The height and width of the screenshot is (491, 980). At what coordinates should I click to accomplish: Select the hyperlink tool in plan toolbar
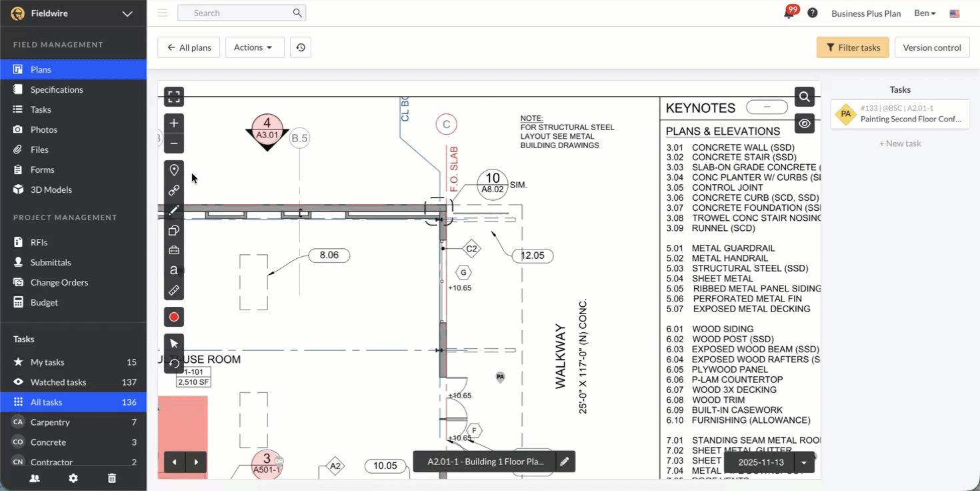click(174, 190)
